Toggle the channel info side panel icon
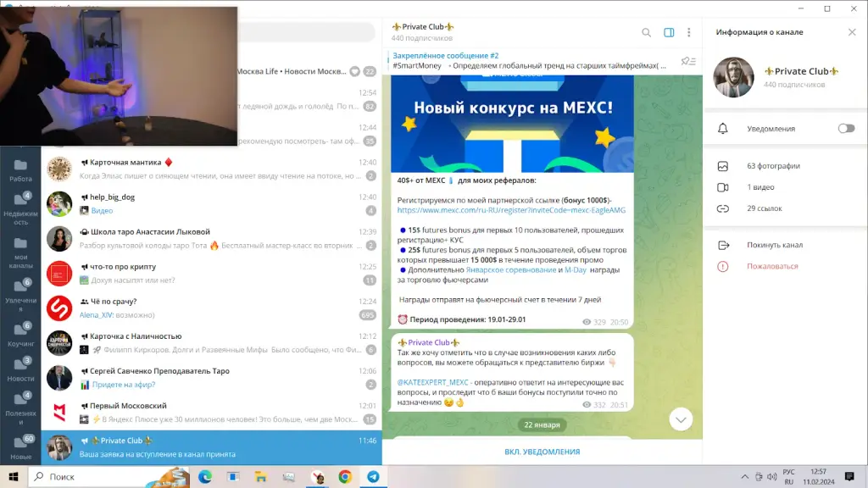 pos(669,33)
